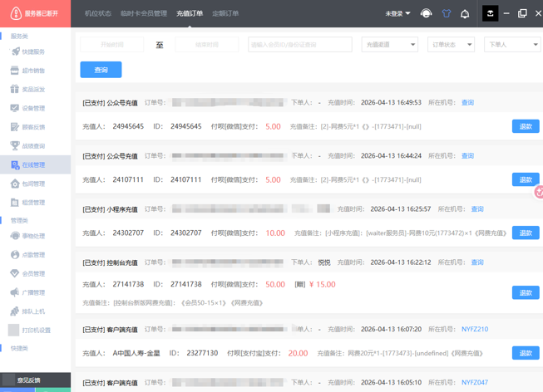Focus the member ID / ID card search box
Image resolution: width=543 pixels, height=392 pixels.
(x=300, y=45)
